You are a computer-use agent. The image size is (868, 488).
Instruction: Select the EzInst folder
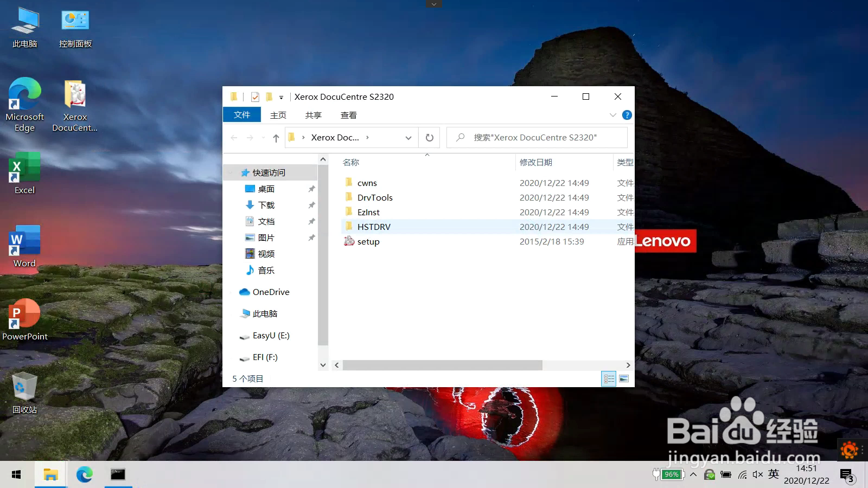[368, 213]
